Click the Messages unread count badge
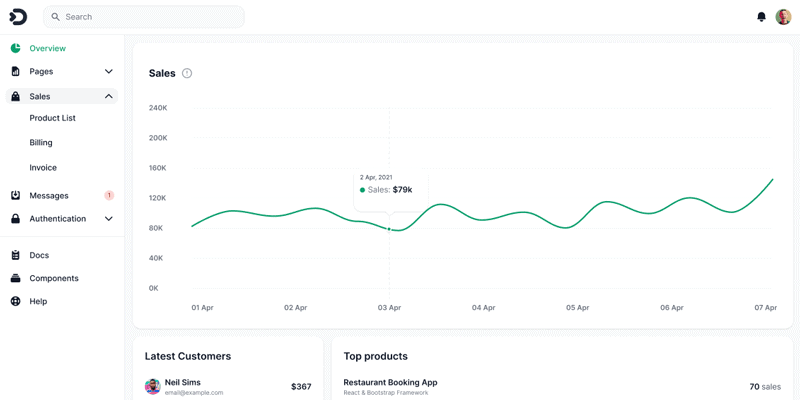The width and height of the screenshot is (800, 400). click(x=109, y=195)
